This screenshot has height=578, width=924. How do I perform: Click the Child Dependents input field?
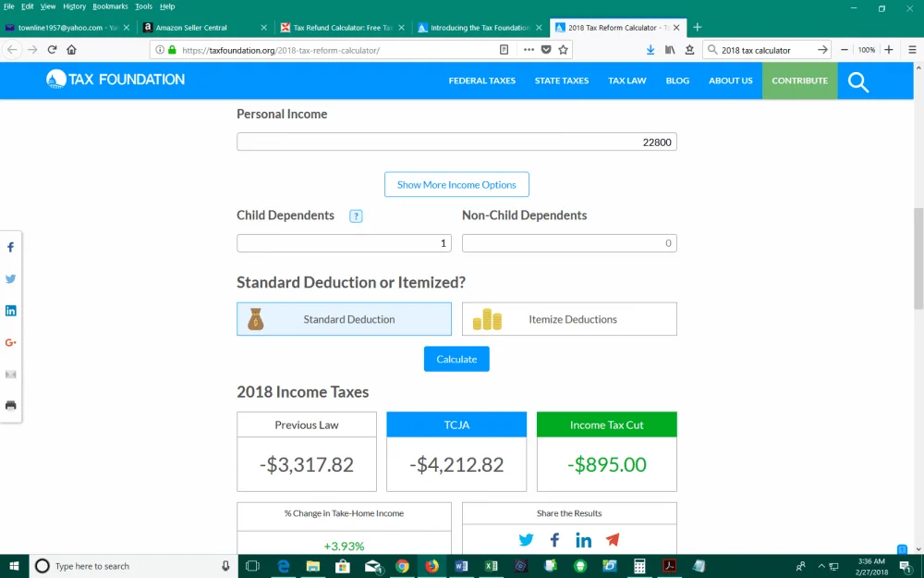[344, 243]
